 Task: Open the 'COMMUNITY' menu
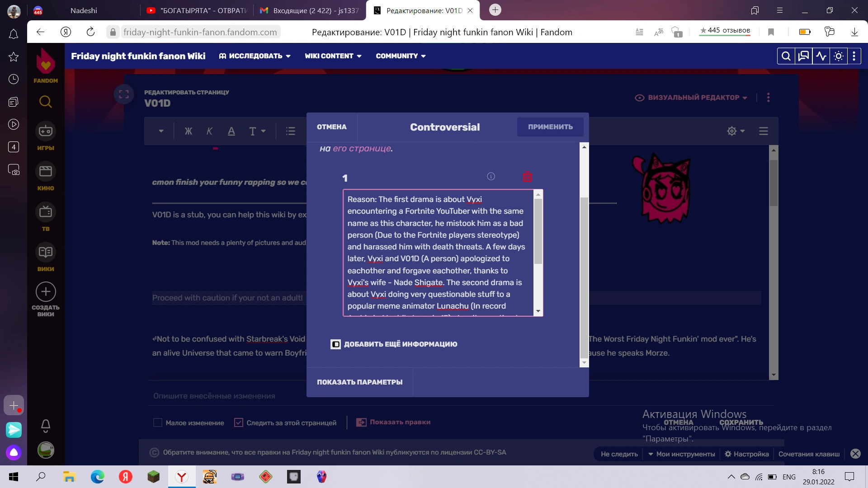coord(401,56)
